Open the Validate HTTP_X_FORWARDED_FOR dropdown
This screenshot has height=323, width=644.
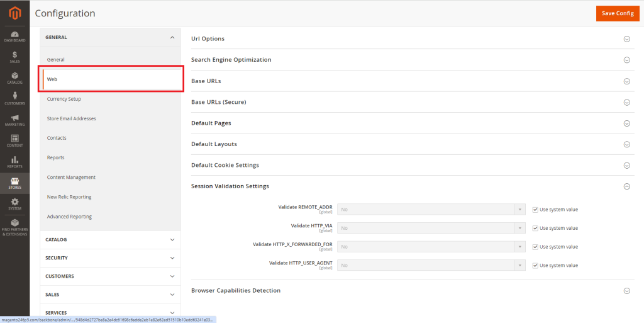tap(431, 247)
